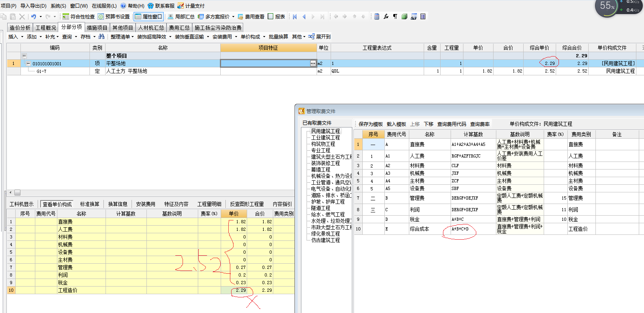
Task: Switch to 标准换算 bottom tab
Action: 89,204
